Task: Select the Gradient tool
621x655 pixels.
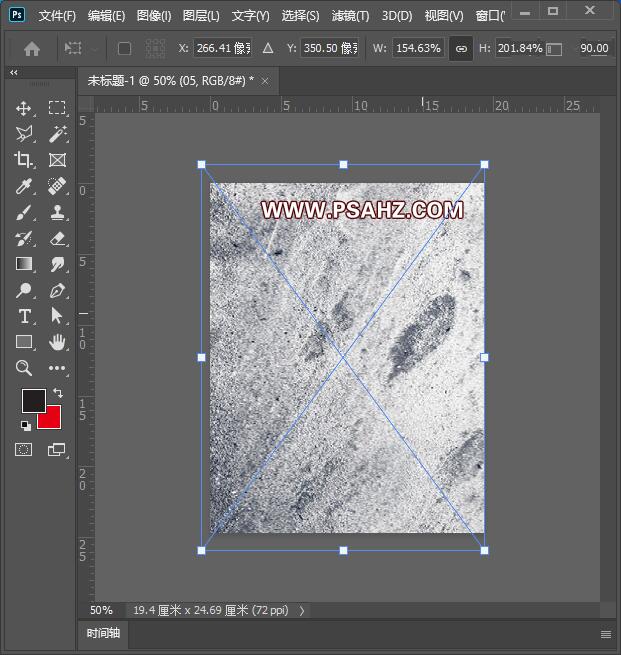Action: coord(23,264)
